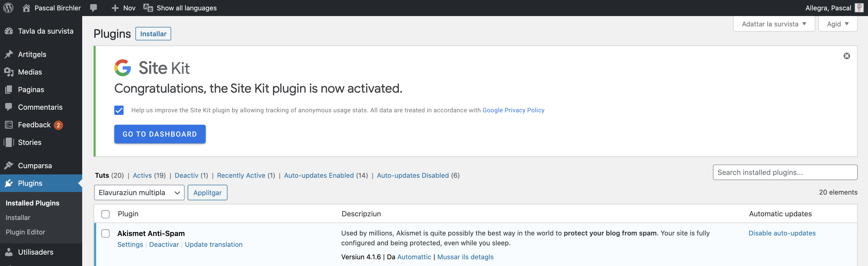Screen dimensions: 868x266
Task: Filter plugins by Deactiv
Action: 186,175
